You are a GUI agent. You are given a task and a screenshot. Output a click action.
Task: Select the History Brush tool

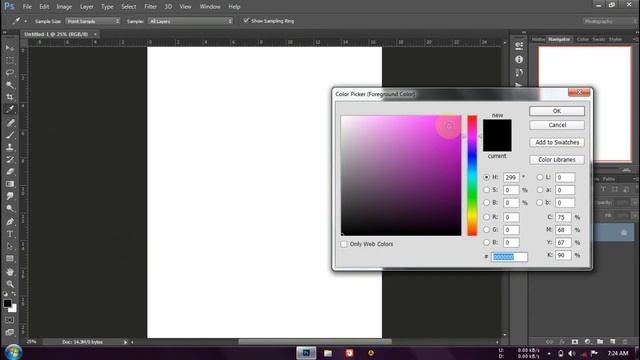tap(10, 159)
